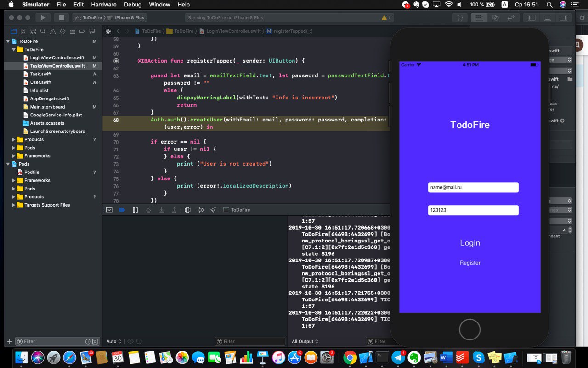
Task: Switch to the Assistant editor
Action: (x=495, y=17)
